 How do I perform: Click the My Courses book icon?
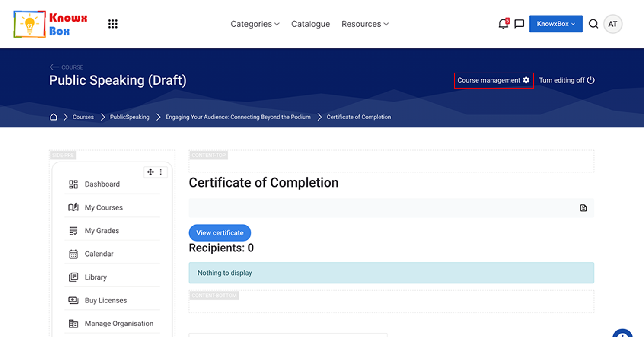tap(73, 207)
